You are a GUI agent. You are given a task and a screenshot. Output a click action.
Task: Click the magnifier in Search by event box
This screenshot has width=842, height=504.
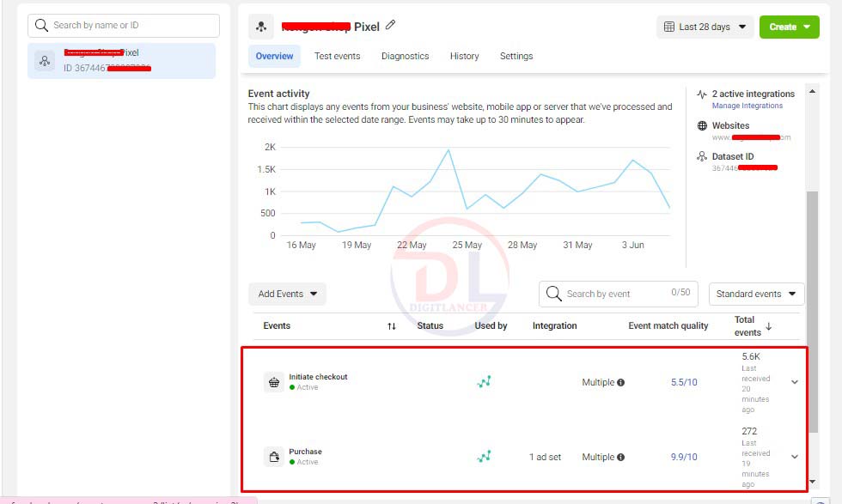click(x=553, y=294)
